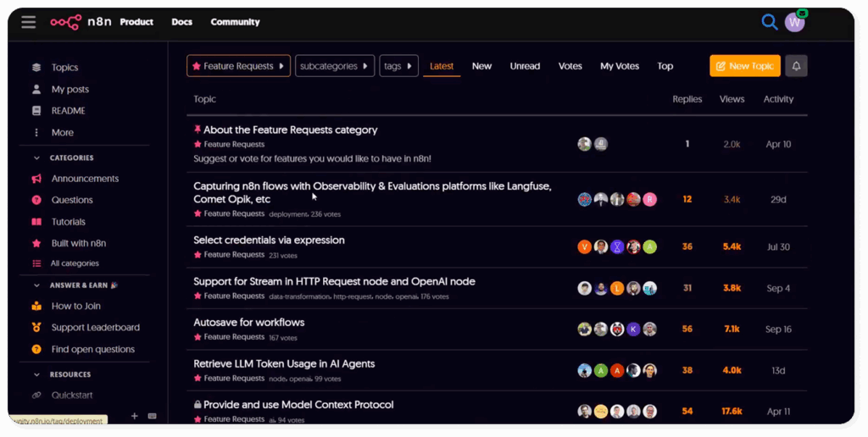Click the notification bell button

pyautogui.click(x=796, y=66)
